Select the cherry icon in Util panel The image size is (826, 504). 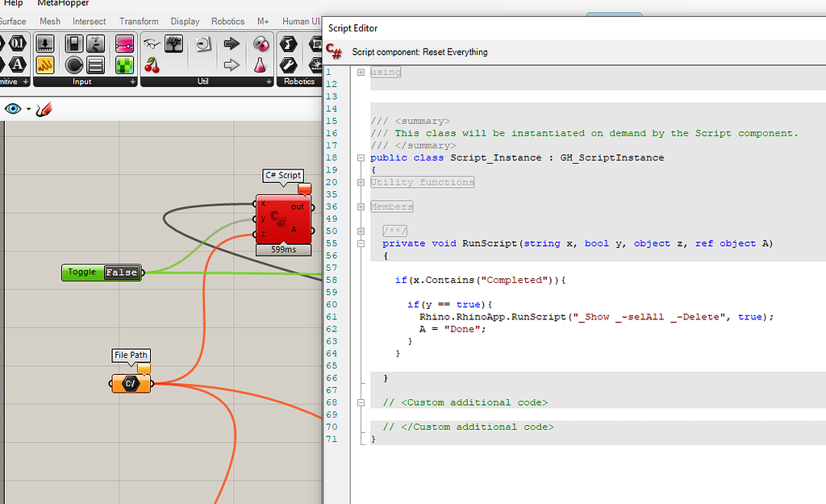pyautogui.click(x=151, y=65)
